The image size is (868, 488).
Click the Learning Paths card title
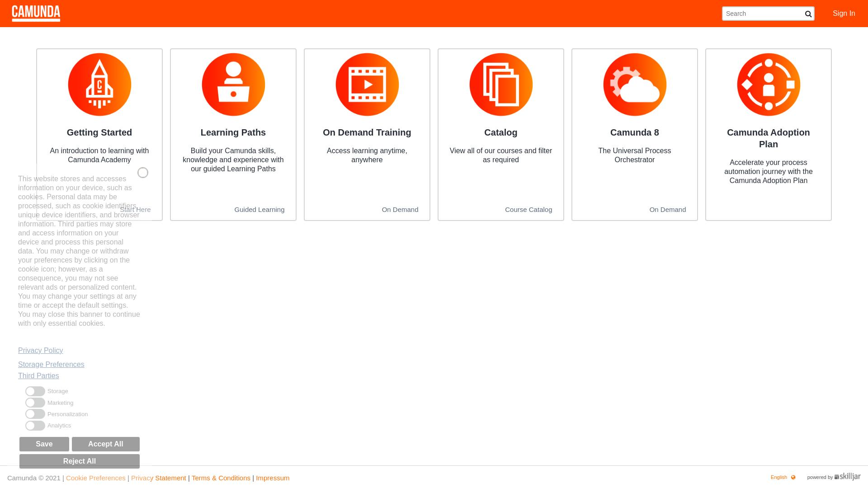pos(233,132)
